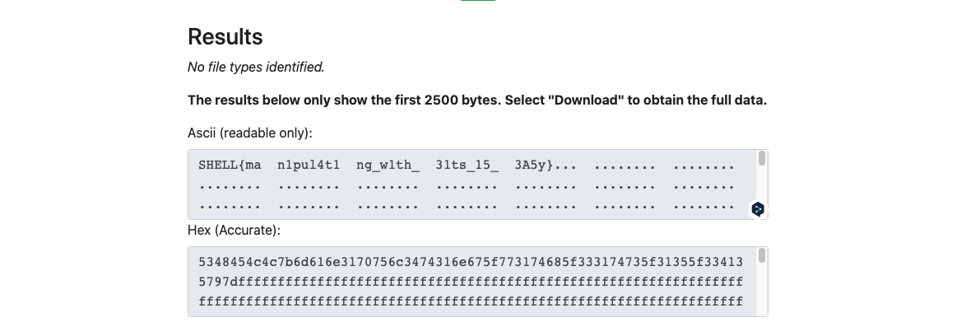Viewport: 980px width, 336px height.
Task: Click the green bar at the page top
Action: [478, 1]
